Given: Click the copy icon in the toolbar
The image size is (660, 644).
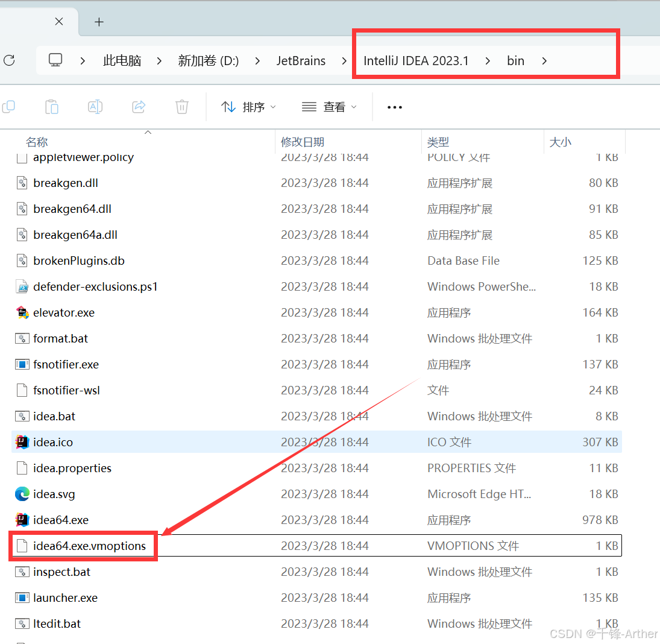Looking at the screenshot, I should [8, 107].
